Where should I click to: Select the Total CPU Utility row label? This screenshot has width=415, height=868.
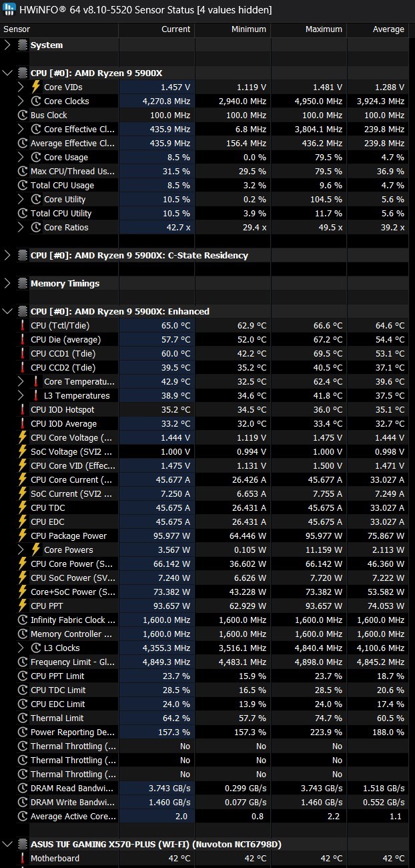tap(61, 214)
